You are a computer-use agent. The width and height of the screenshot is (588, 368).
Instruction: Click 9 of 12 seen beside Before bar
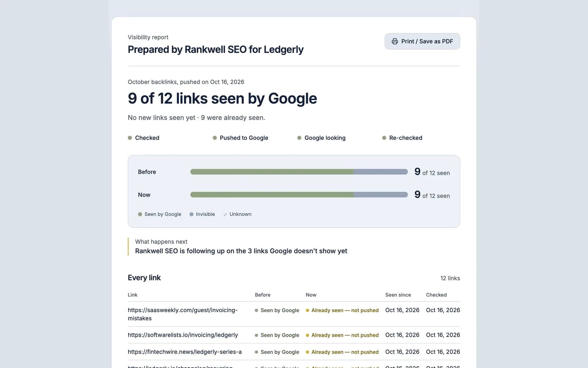432,172
